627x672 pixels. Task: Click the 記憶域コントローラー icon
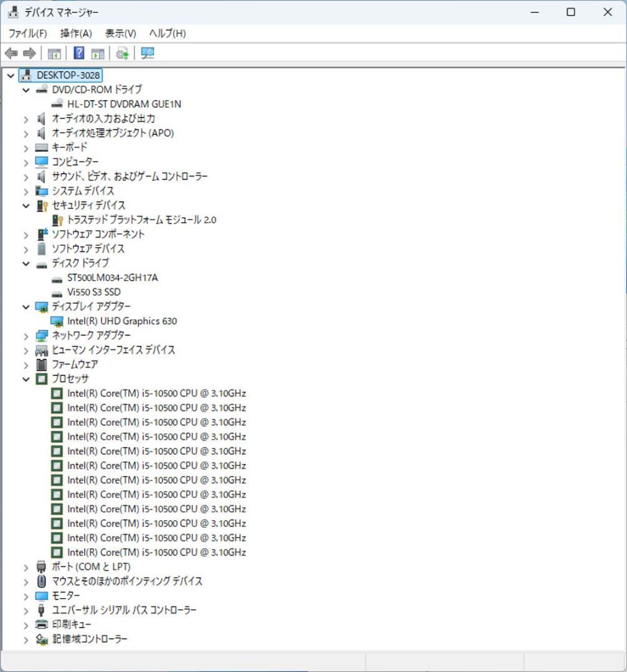(x=42, y=639)
